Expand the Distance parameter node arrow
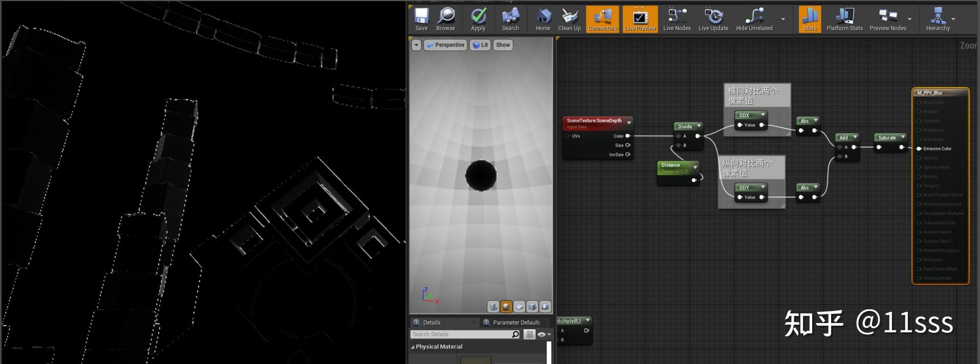 point(695,167)
